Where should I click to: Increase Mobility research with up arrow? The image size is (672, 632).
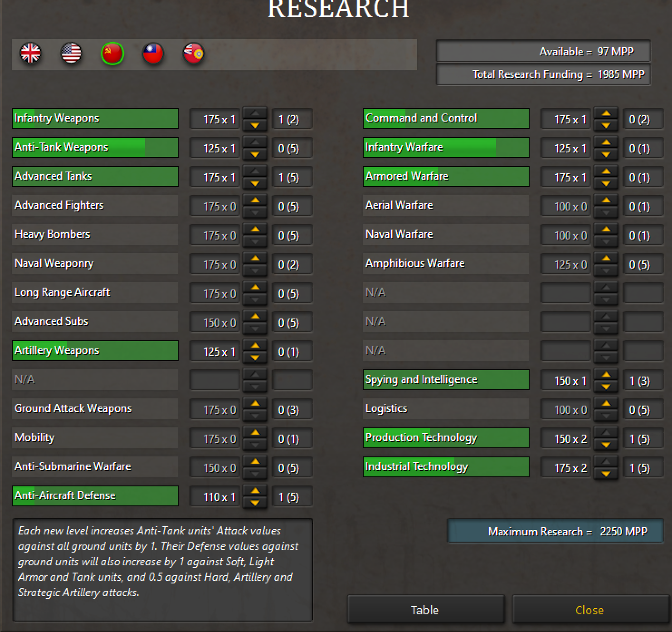(x=255, y=433)
